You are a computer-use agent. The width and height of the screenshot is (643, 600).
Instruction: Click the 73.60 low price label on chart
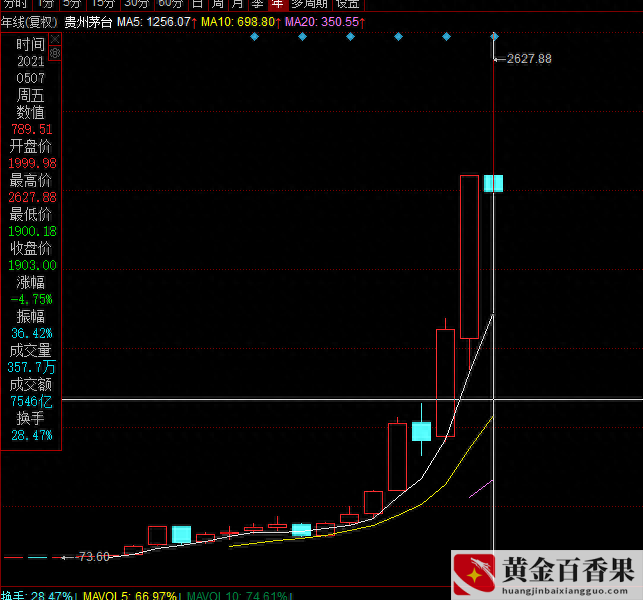[x=94, y=557]
